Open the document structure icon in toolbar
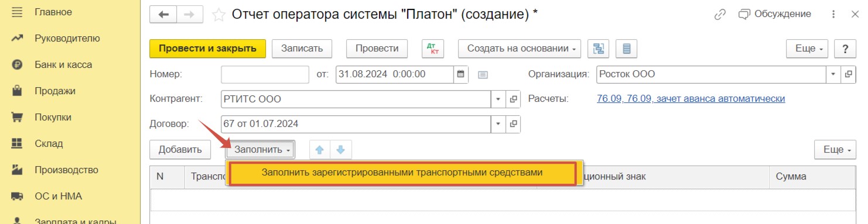This screenshot has height=224, width=868. 599,49
